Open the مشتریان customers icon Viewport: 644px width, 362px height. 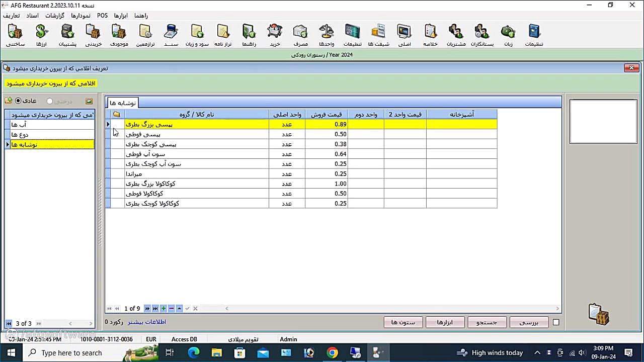pos(456,35)
